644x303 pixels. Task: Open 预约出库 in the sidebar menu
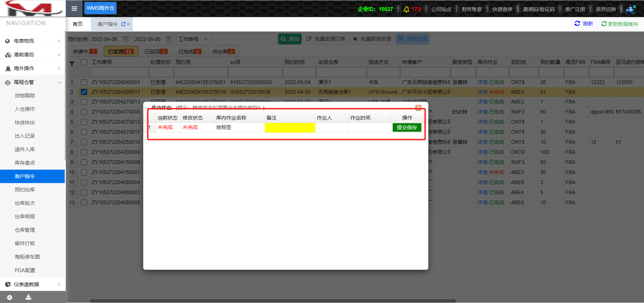pyautogui.click(x=25, y=190)
